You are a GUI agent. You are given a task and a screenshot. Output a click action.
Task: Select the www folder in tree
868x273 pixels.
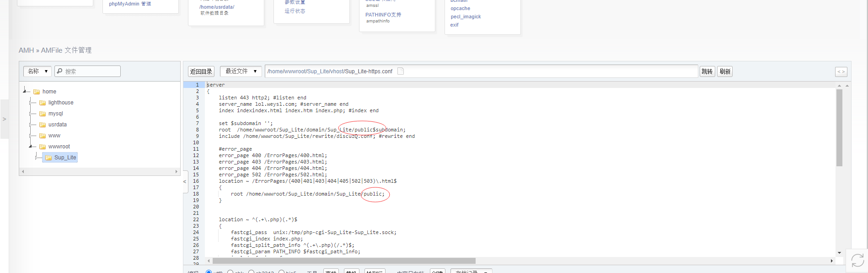tap(54, 136)
